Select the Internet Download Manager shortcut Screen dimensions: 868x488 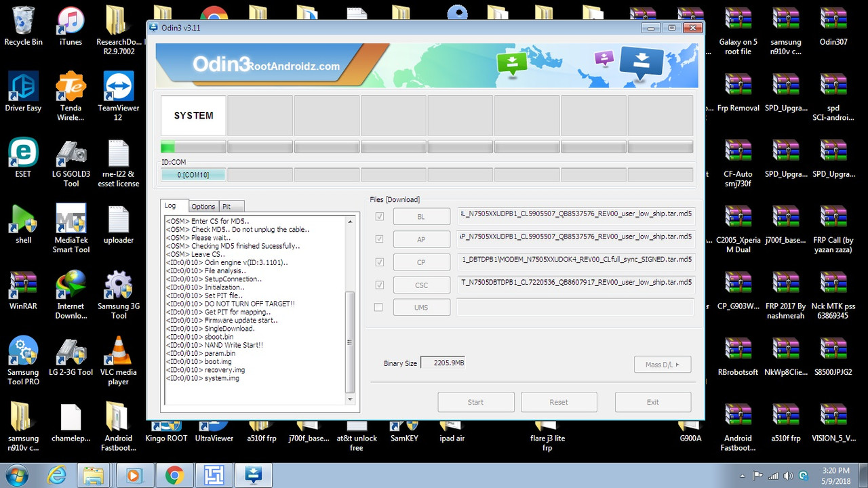(x=71, y=296)
